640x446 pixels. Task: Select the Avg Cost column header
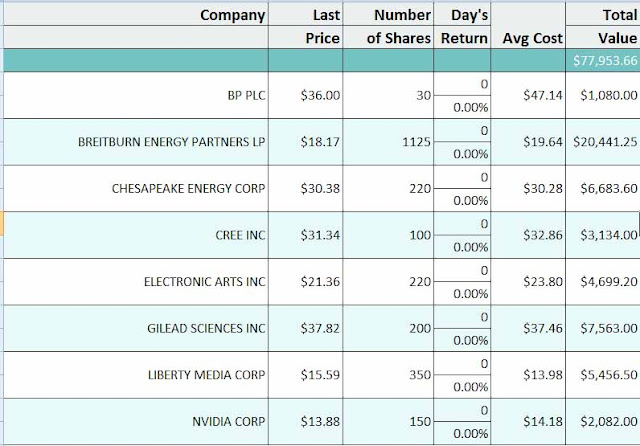point(529,38)
